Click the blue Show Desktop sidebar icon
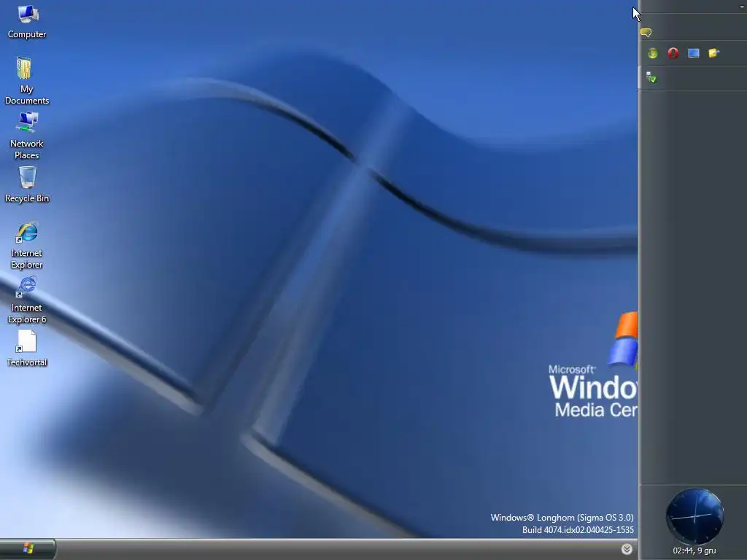 (x=694, y=53)
